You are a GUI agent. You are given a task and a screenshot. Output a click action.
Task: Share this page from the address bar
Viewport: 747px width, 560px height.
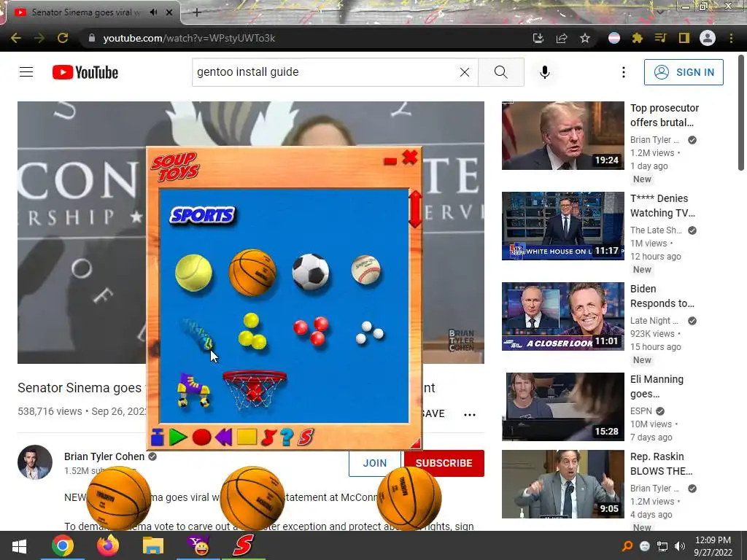(x=562, y=38)
